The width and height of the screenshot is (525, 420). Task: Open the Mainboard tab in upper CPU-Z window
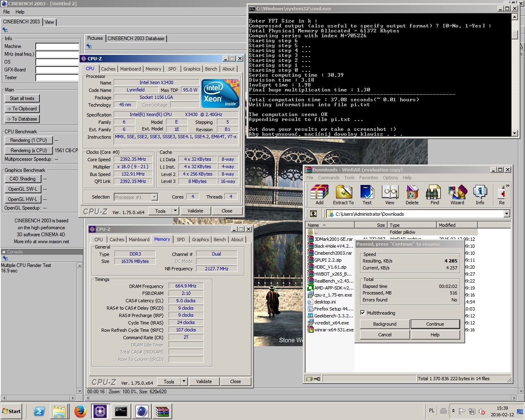pos(130,69)
